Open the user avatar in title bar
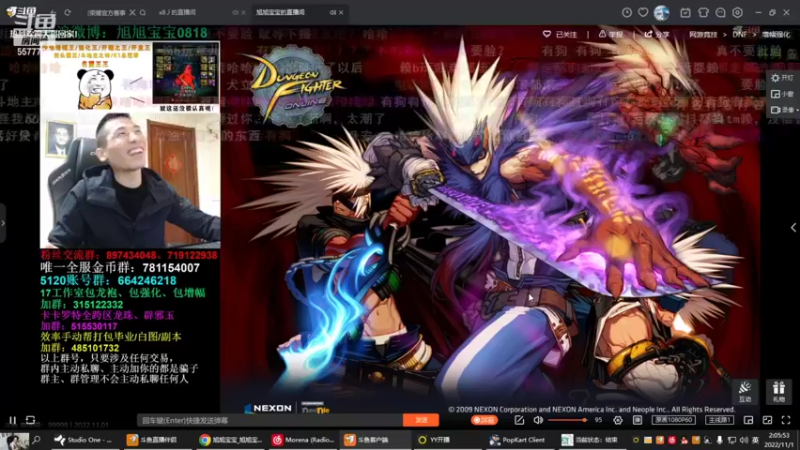 pos(661,13)
